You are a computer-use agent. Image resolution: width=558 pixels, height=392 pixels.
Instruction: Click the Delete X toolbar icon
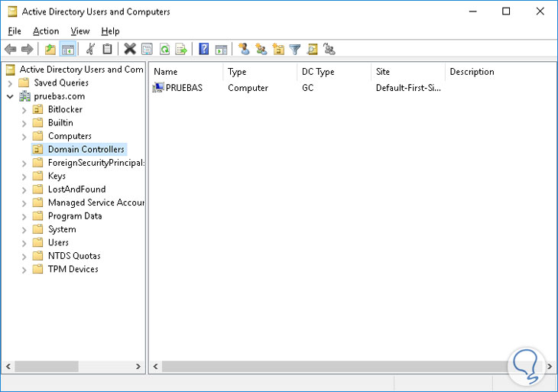click(130, 50)
